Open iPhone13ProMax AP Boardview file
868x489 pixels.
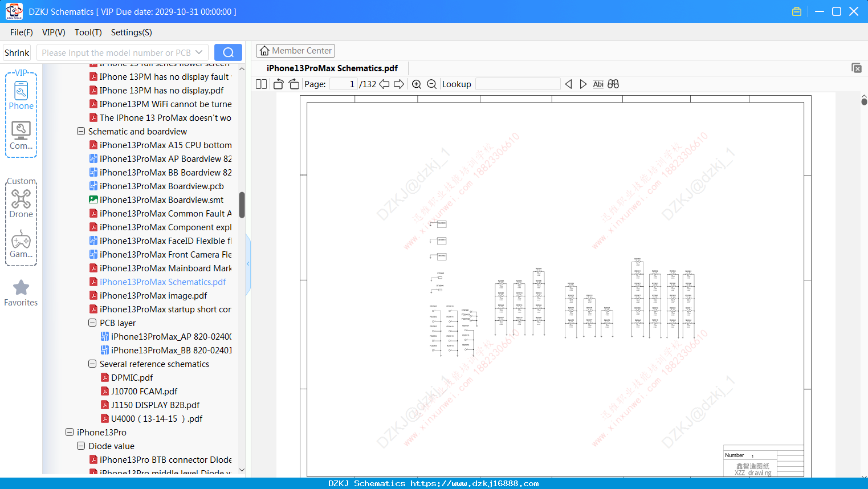[161, 159]
